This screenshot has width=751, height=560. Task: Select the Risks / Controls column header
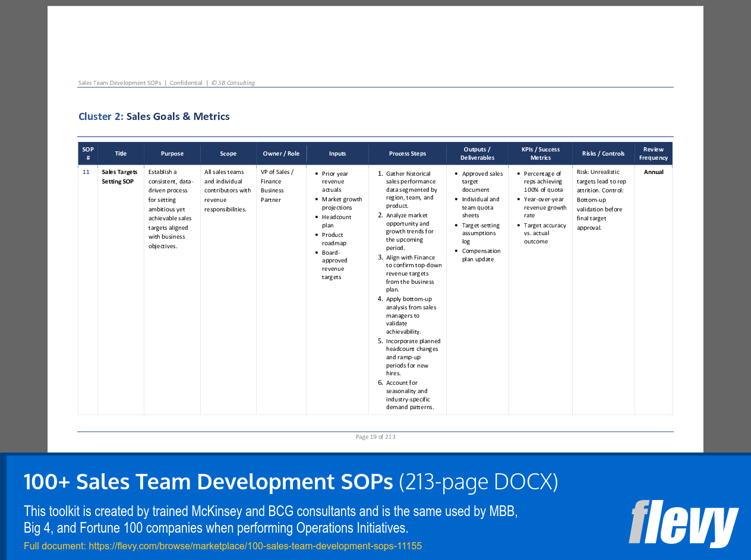(603, 153)
